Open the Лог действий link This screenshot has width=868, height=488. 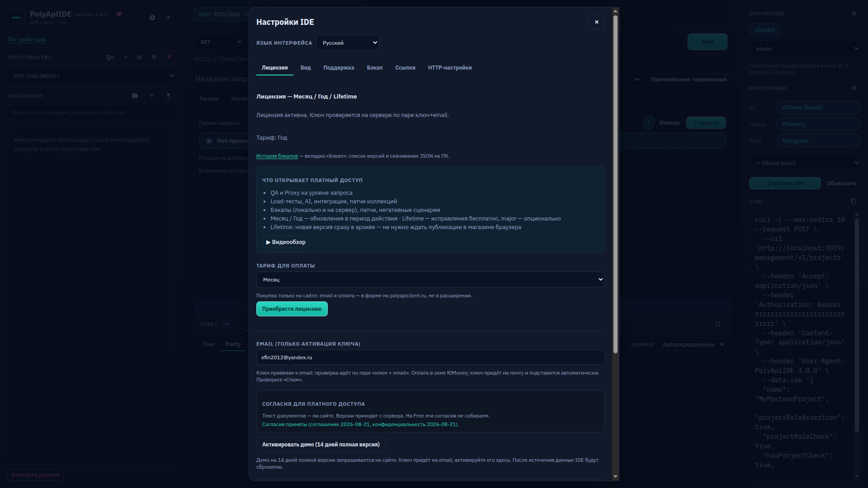coord(26,39)
